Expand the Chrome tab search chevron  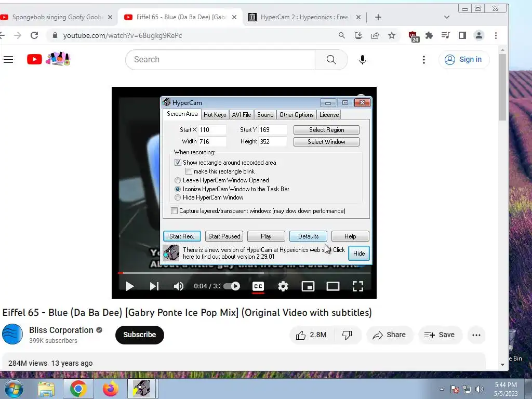coord(446,17)
